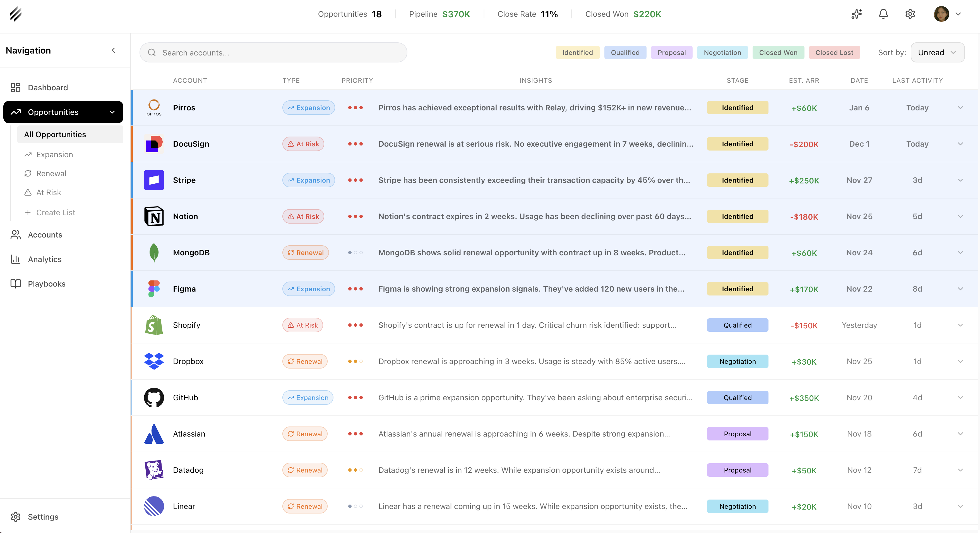Select All Opportunities in the sidebar

55,134
